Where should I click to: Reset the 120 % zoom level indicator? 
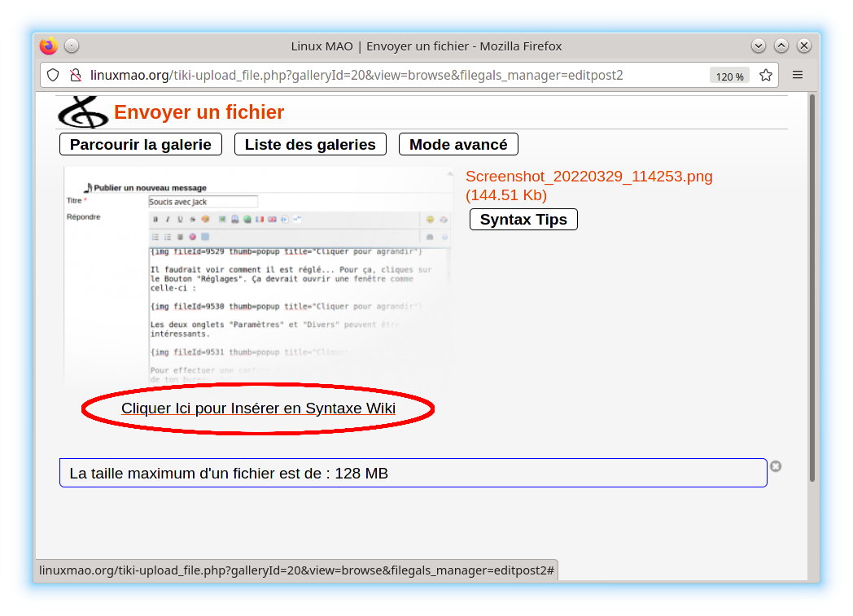(x=729, y=76)
